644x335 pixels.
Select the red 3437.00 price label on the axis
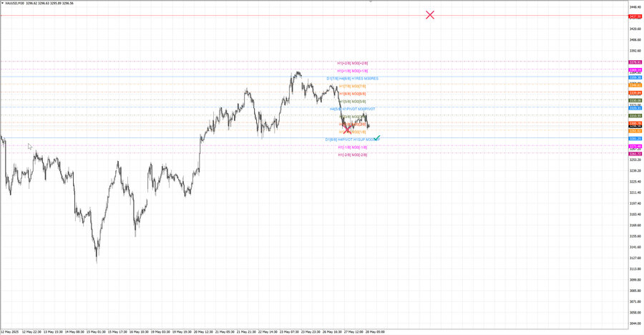tap(634, 16)
